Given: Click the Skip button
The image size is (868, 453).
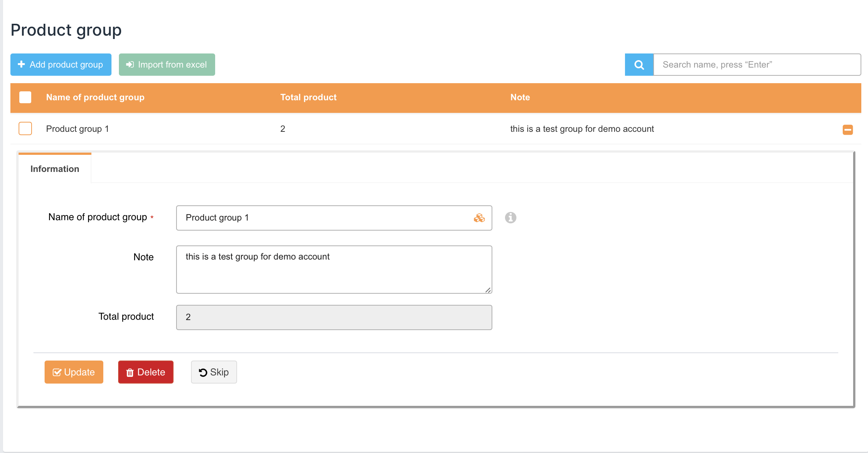Looking at the screenshot, I should coord(214,372).
